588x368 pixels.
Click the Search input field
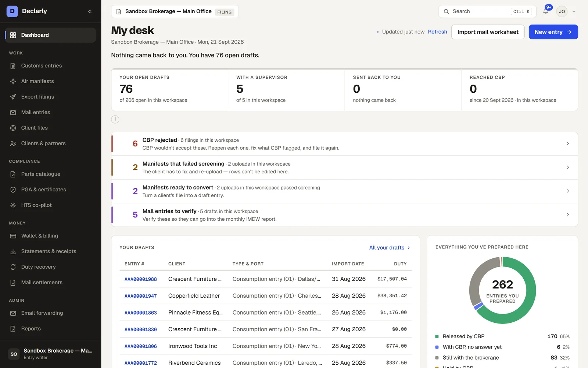pos(487,11)
